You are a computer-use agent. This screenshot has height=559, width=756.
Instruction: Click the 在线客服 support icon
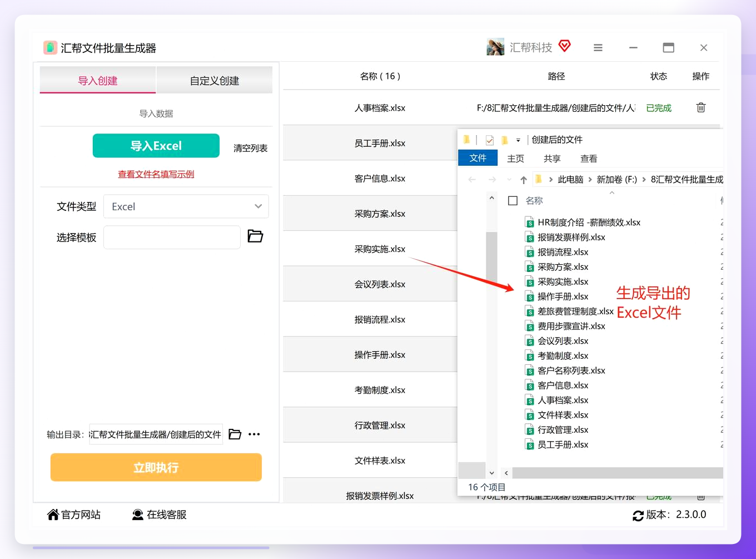(138, 515)
